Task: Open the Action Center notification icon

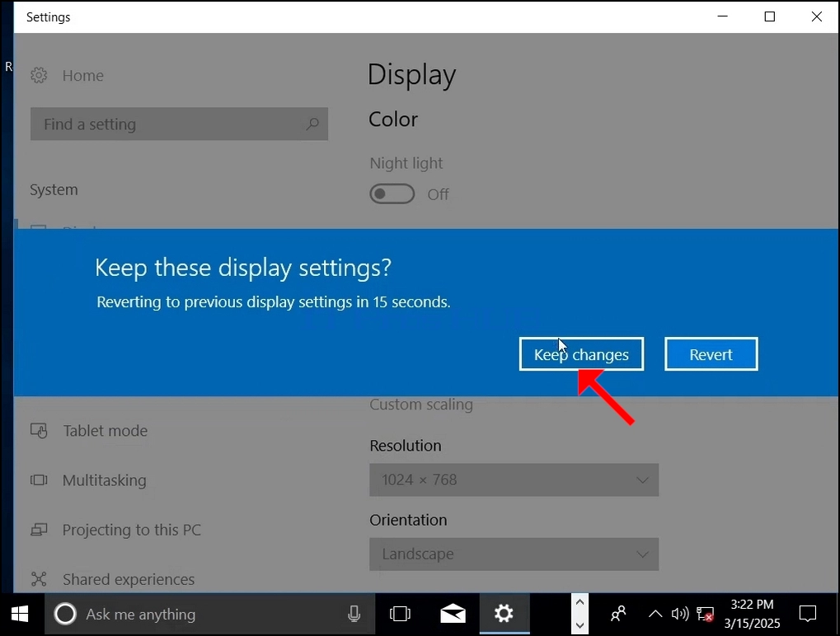Action: 807,614
